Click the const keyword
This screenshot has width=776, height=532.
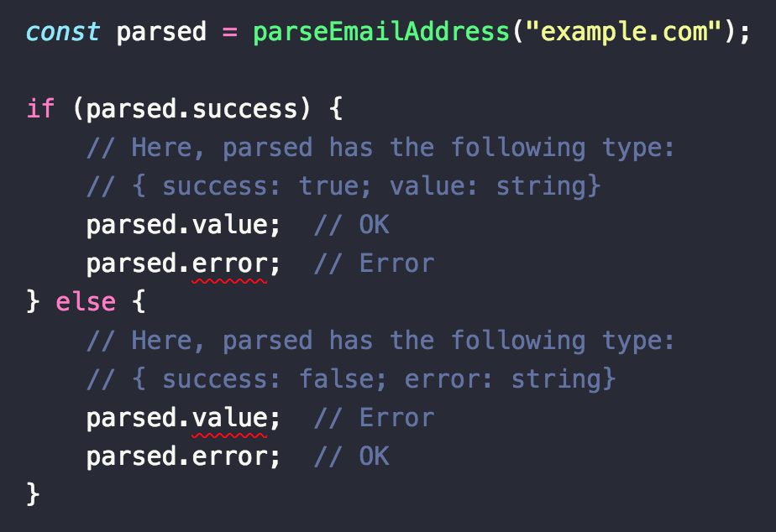coord(63,32)
